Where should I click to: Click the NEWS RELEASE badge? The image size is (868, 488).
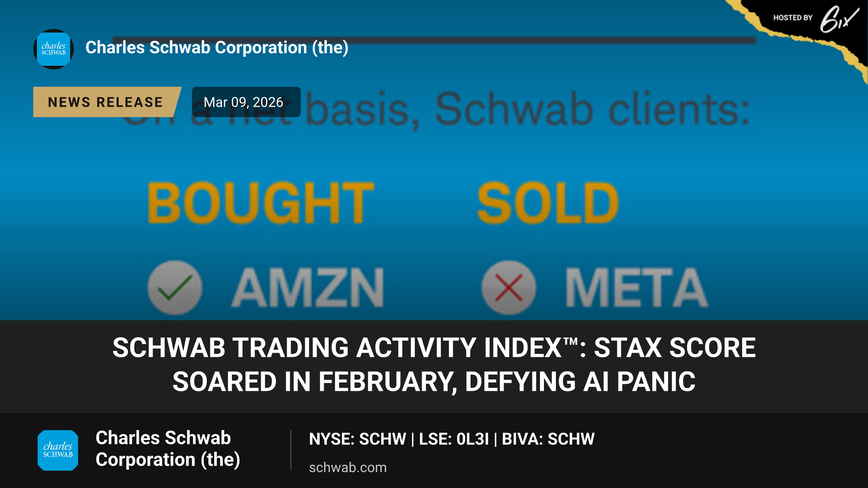107,102
